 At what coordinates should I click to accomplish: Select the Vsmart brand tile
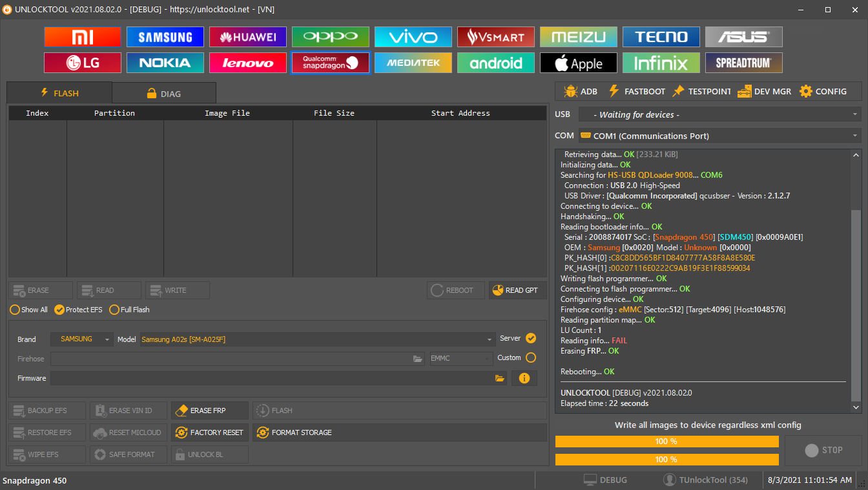click(x=496, y=37)
